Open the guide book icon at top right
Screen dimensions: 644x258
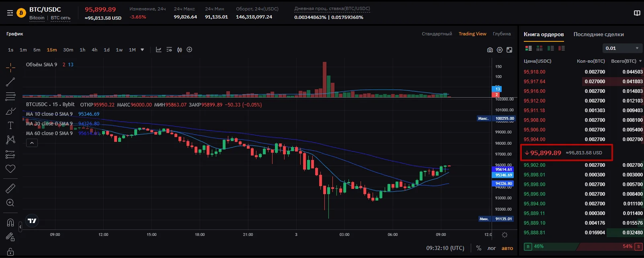637,13
